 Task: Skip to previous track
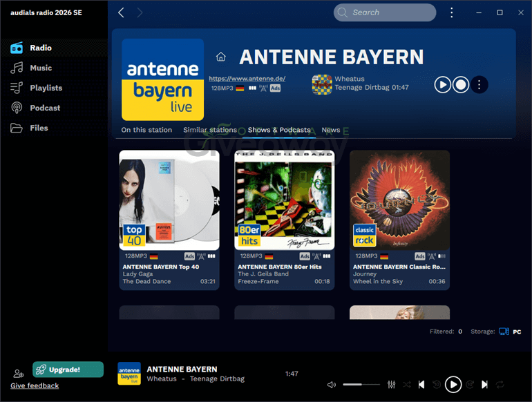pyautogui.click(x=421, y=384)
